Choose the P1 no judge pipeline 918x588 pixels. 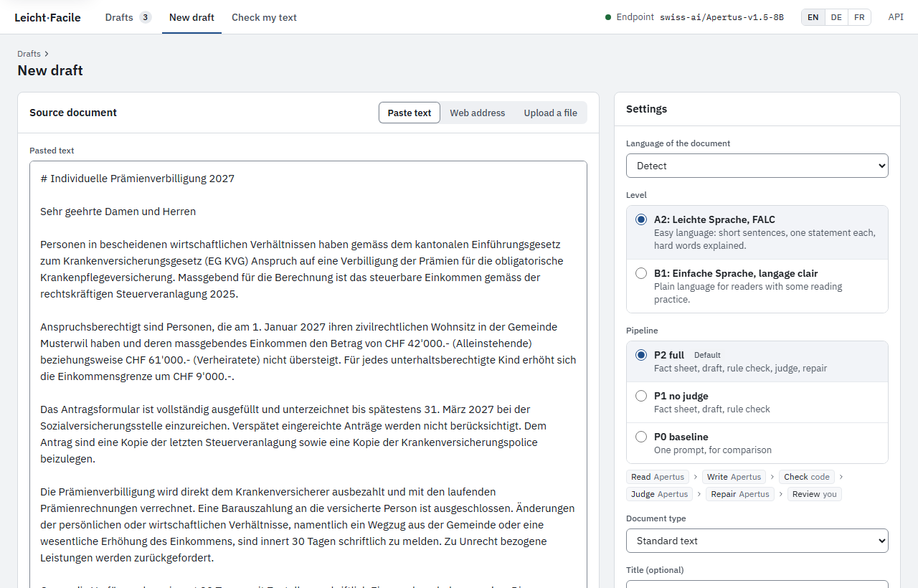click(x=757, y=402)
